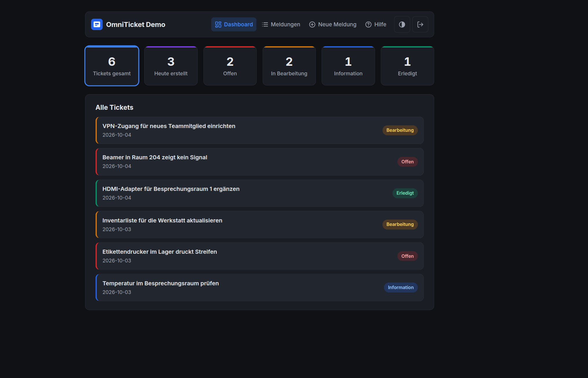Click Offen badge on Beamer ticket
588x378 pixels.
coord(407,162)
